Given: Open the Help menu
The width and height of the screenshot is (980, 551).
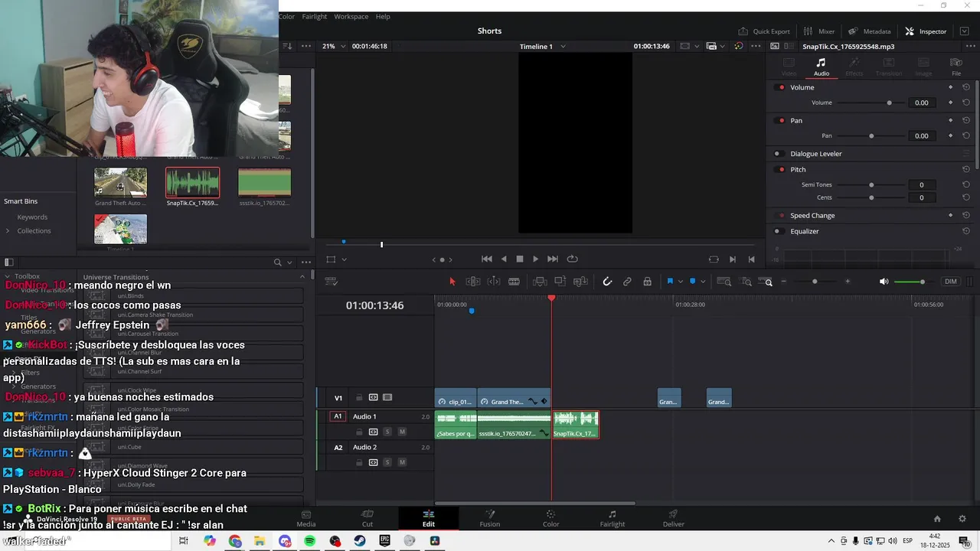Looking at the screenshot, I should [383, 17].
